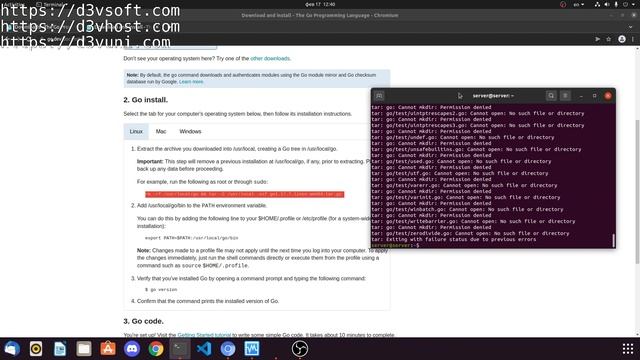Share this page from Chromium toolbar

tap(598, 39)
